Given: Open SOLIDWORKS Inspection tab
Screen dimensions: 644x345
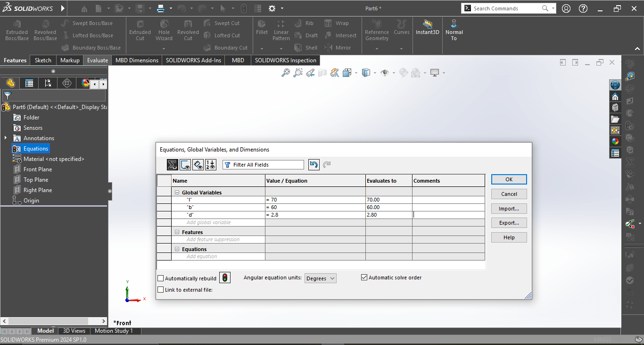Looking at the screenshot, I should click(286, 60).
